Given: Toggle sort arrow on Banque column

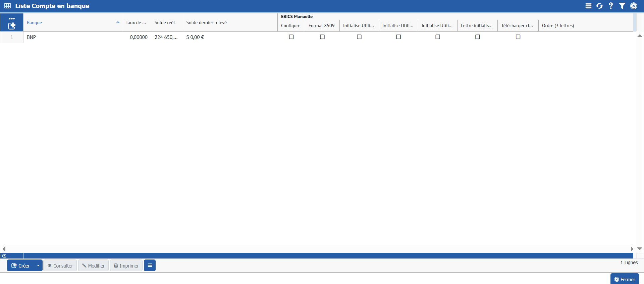Looking at the screenshot, I should [118, 22].
